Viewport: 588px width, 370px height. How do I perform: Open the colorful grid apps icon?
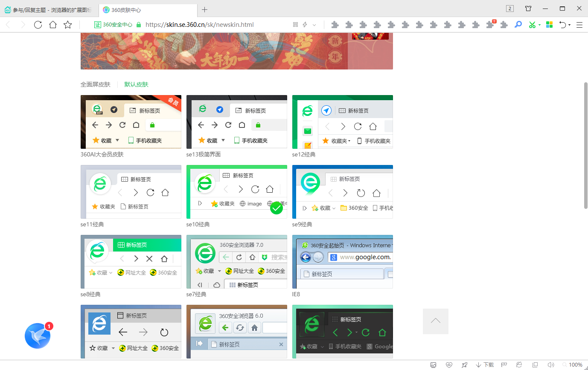[550, 25]
